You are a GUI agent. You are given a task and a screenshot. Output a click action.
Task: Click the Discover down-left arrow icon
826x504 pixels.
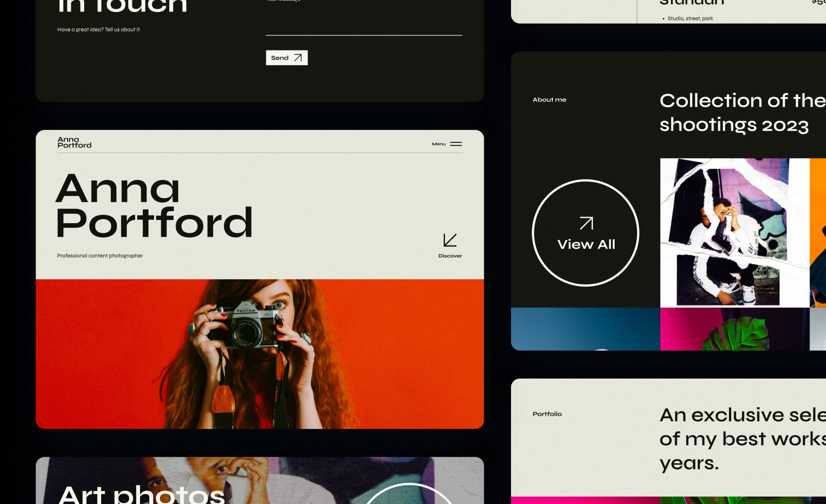click(x=450, y=240)
